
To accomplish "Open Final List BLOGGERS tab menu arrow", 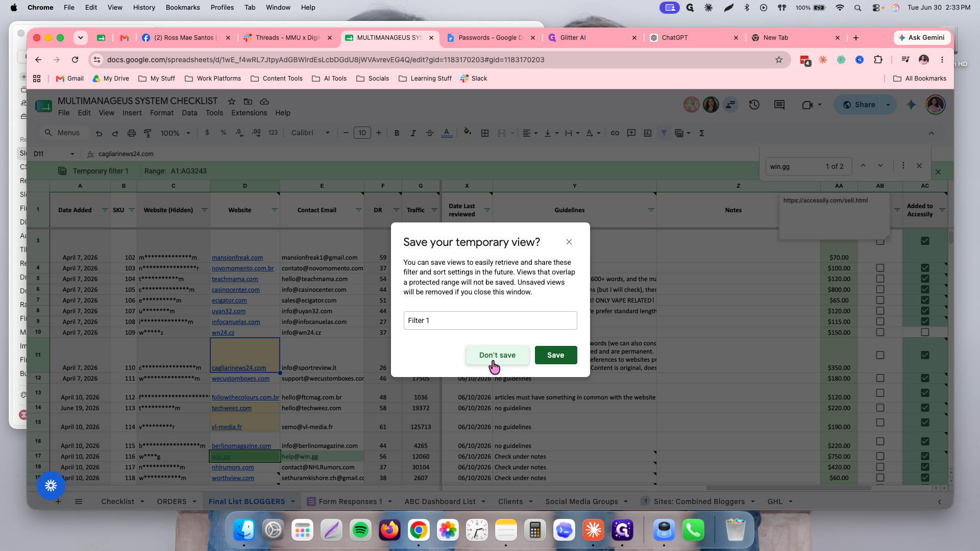I will coord(293,502).
